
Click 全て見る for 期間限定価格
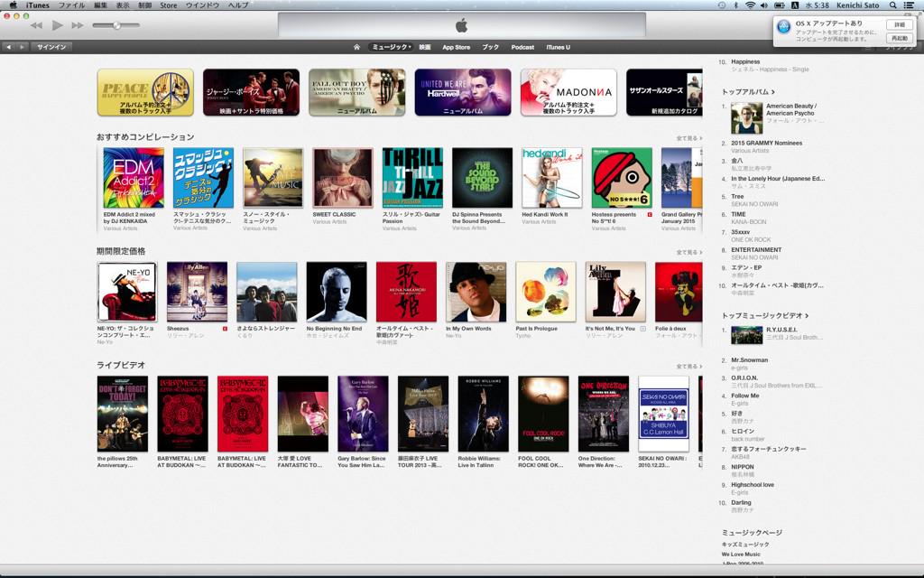tap(688, 253)
